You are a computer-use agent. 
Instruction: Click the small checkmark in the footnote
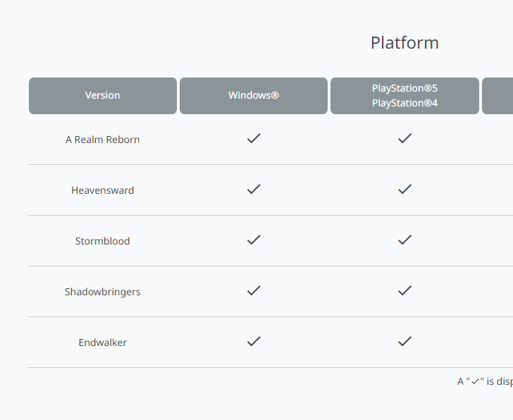476,381
